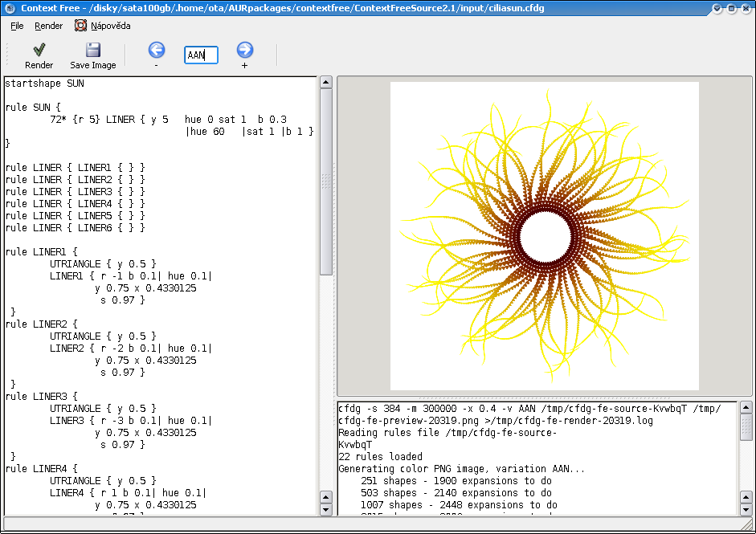This screenshot has width=756, height=534.
Task: Open the File menu
Action: (17, 26)
